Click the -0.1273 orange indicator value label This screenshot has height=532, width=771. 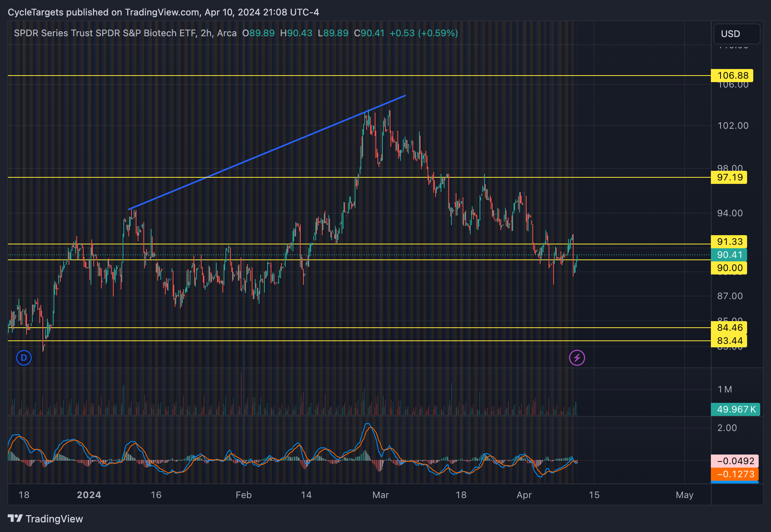tap(735, 474)
